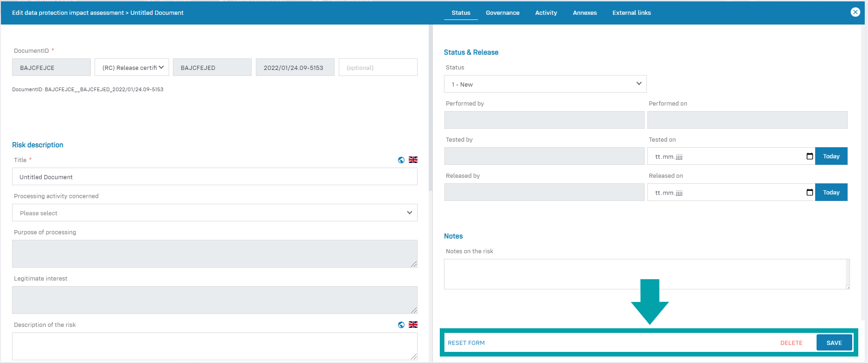The height and width of the screenshot is (363, 868).
Task: Go to the External links tab
Action: [631, 13]
